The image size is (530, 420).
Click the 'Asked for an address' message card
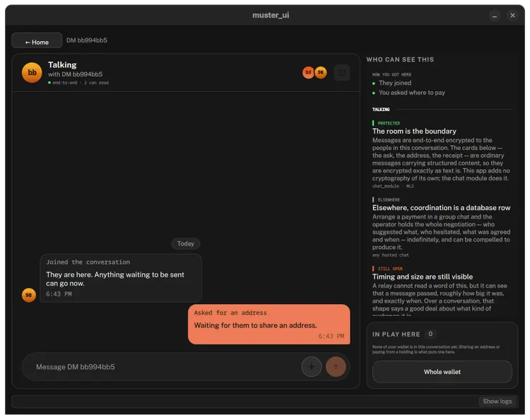pos(269,324)
